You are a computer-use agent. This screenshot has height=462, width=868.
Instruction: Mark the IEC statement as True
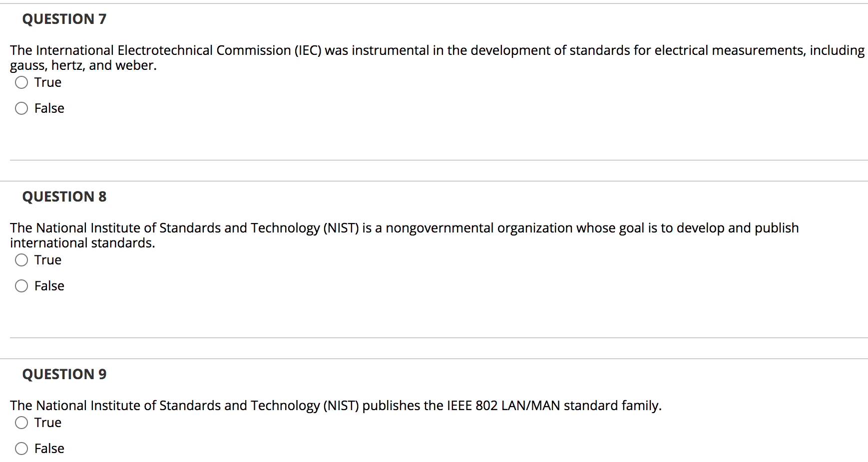pyautogui.click(x=21, y=82)
